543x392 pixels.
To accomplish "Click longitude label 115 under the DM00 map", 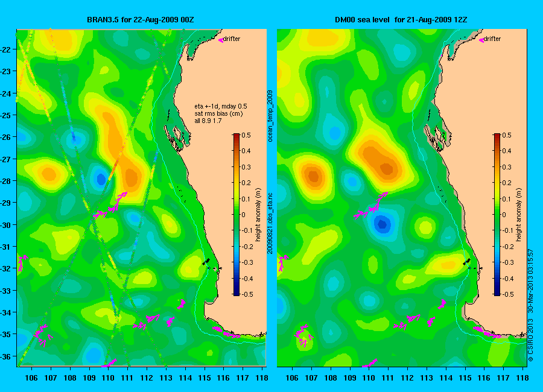I will 465,378.
